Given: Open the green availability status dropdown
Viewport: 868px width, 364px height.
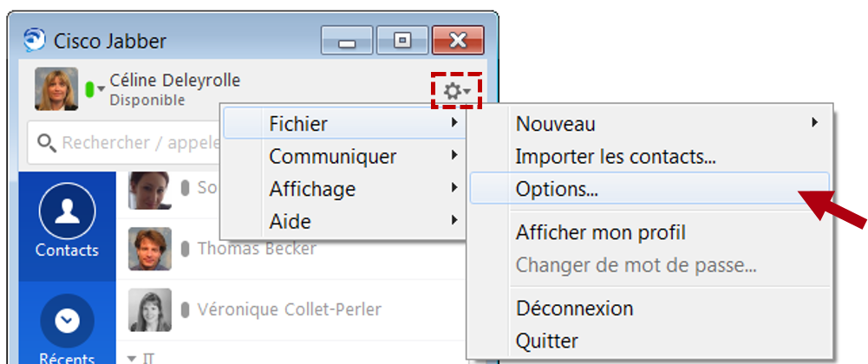Looking at the screenshot, I should tap(94, 88).
